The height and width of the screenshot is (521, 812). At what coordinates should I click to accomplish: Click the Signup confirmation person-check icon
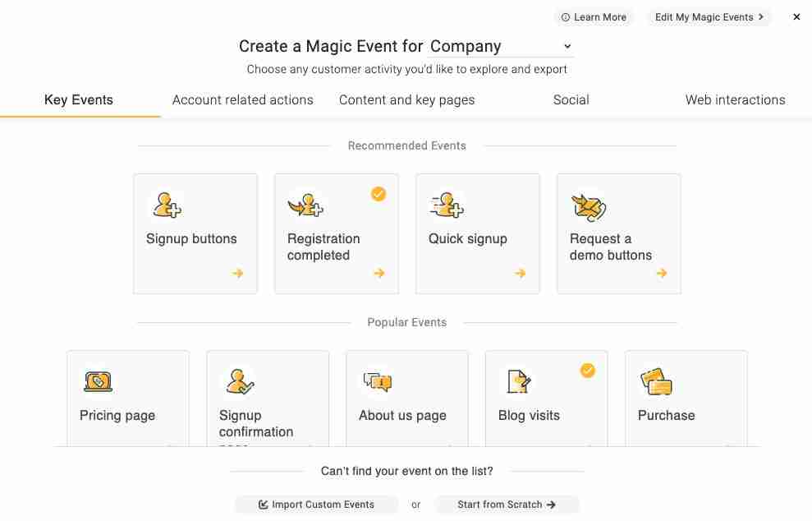[240, 382]
